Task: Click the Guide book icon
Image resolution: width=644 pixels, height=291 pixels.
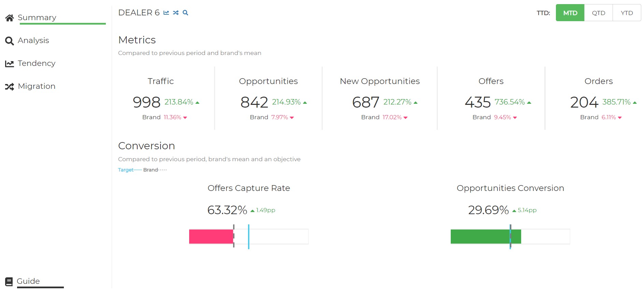Action: tap(9, 282)
